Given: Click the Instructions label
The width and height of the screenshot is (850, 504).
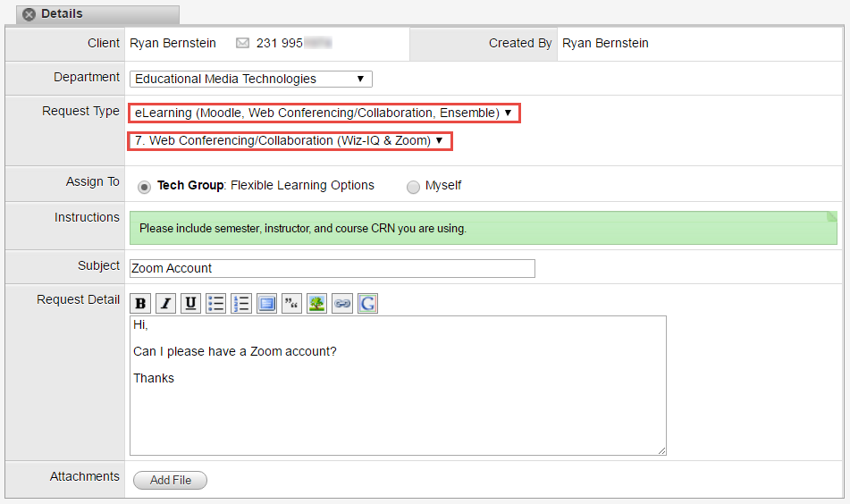Looking at the screenshot, I should pyautogui.click(x=87, y=217).
